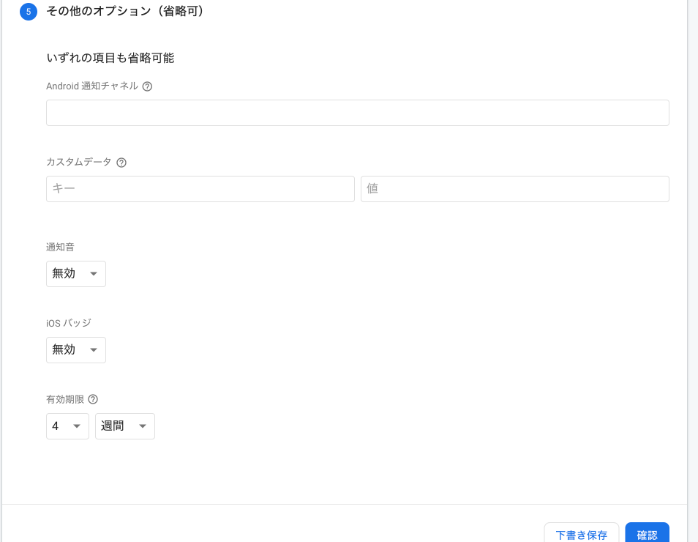Click help icon next to 有効期限
The height and width of the screenshot is (542, 698).
point(93,399)
